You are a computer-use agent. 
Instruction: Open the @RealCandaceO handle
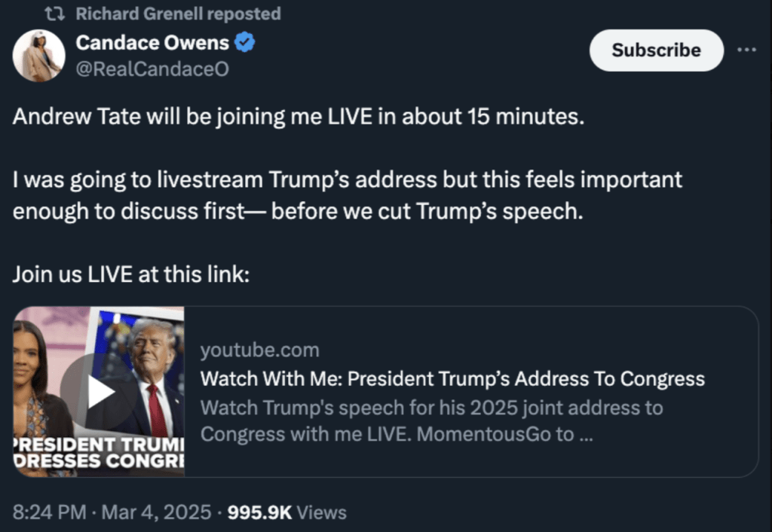pyautogui.click(x=152, y=69)
